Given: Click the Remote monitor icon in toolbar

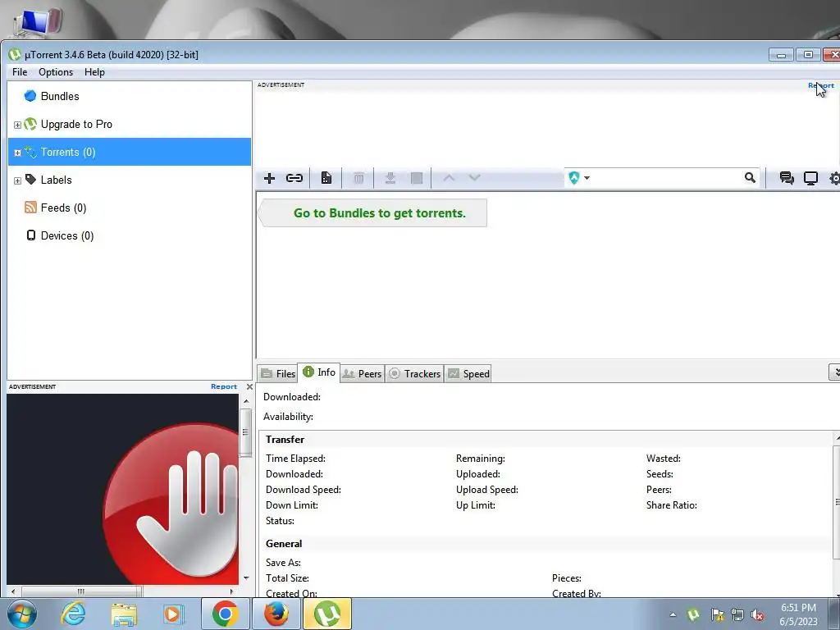Looking at the screenshot, I should [810, 178].
